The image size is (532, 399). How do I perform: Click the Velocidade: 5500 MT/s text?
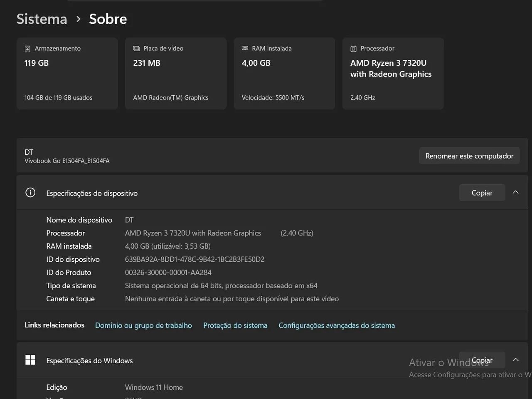click(273, 98)
